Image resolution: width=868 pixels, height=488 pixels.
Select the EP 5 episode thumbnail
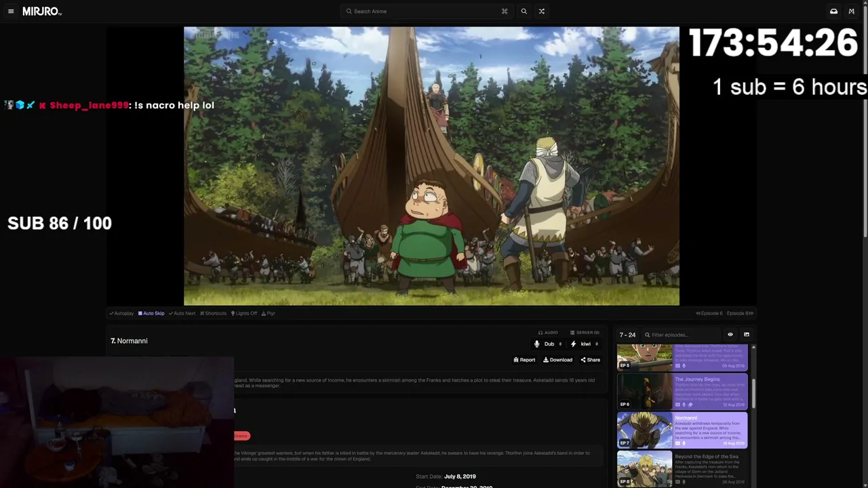pyautogui.click(x=644, y=357)
